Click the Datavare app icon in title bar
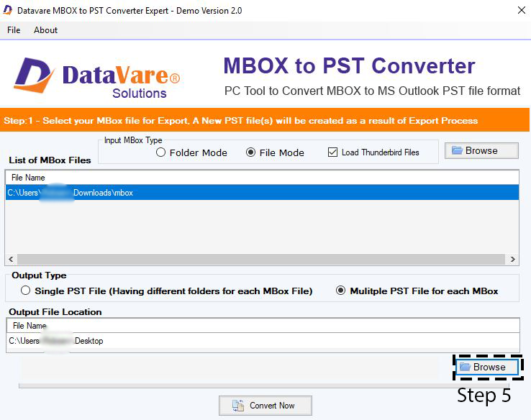 (x=8, y=10)
